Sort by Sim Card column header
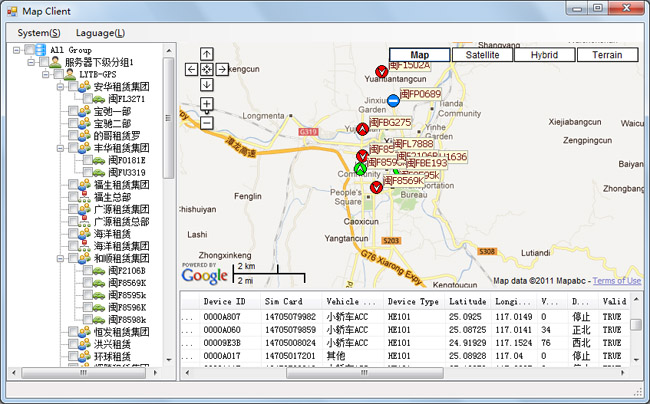 (291, 302)
